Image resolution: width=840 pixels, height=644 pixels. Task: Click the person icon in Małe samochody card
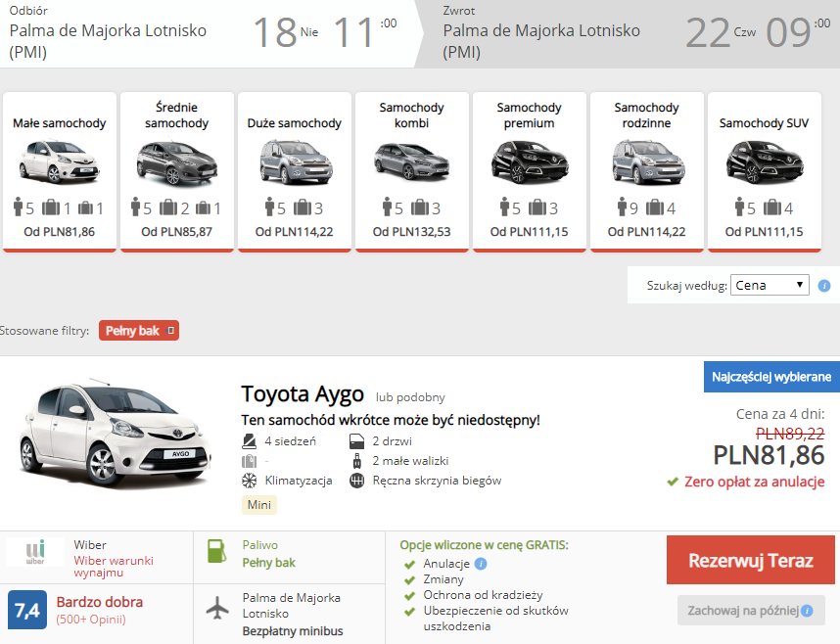click(x=19, y=207)
